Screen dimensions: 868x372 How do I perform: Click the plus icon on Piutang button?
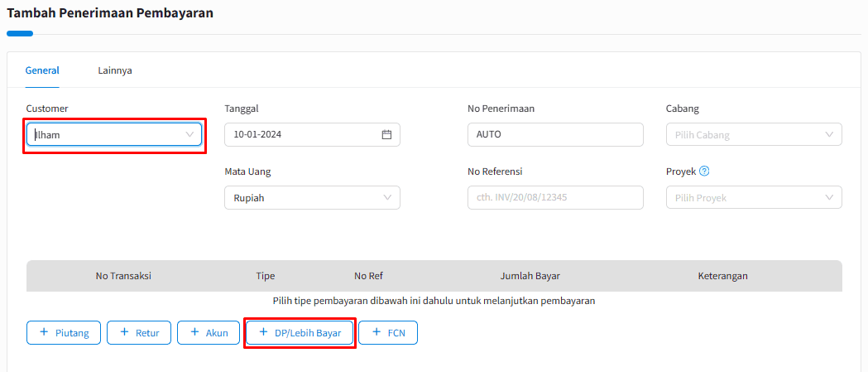[44, 332]
